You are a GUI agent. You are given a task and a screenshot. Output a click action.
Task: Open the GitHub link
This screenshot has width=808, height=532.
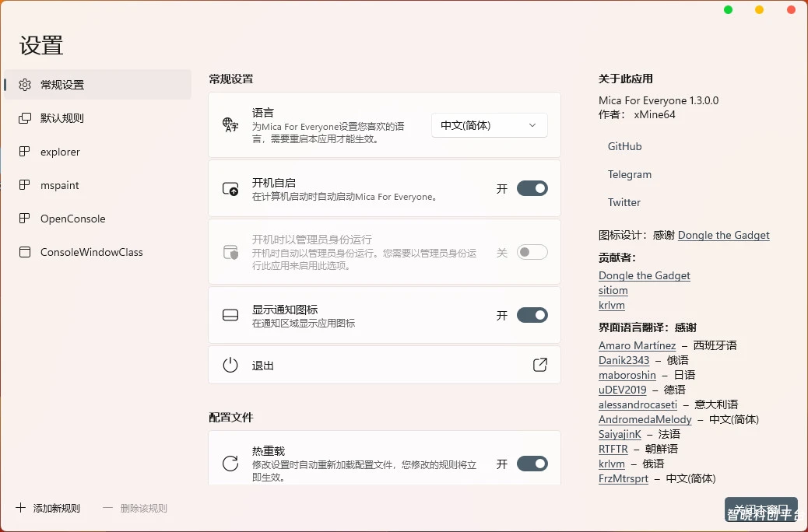click(x=624, y=146)
